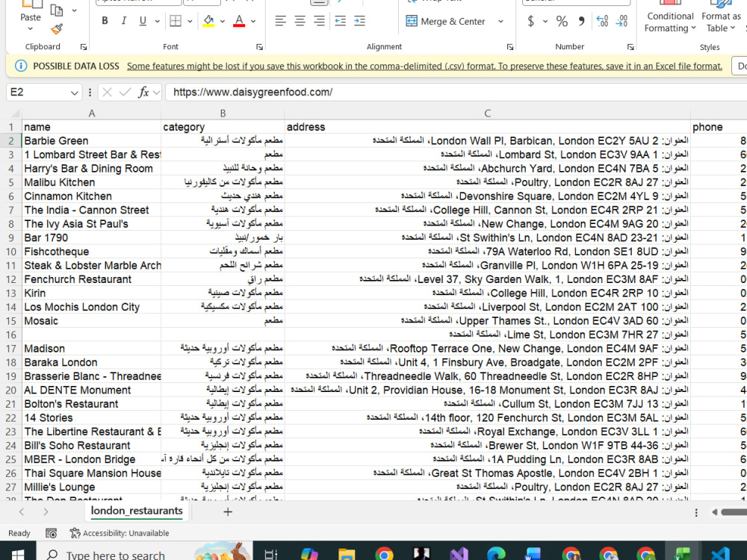The image size is (747, 560).
Task: Click the macro recording status icon
Action: pyautogui.click(x=51, y=533)
